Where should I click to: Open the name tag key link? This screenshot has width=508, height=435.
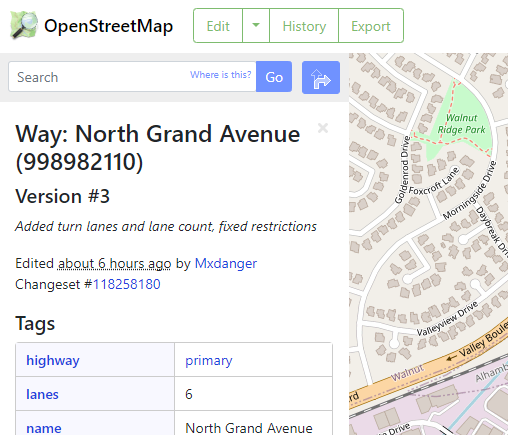pos(44,428)
